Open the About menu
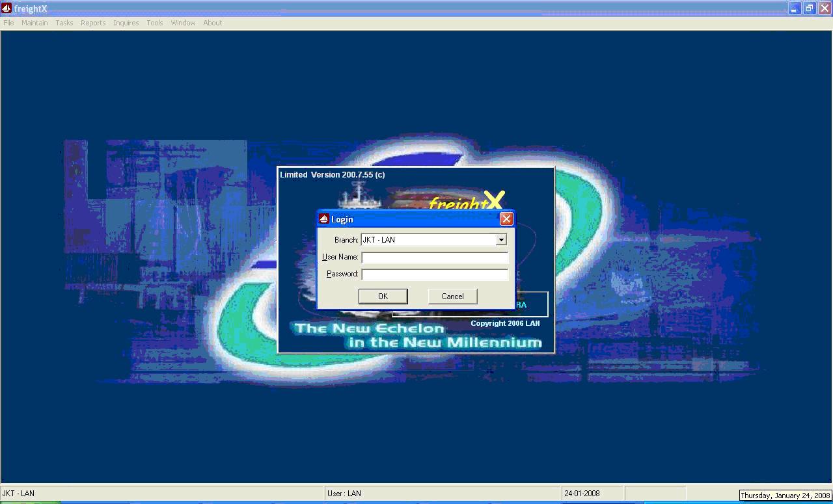 pos(212,23)
